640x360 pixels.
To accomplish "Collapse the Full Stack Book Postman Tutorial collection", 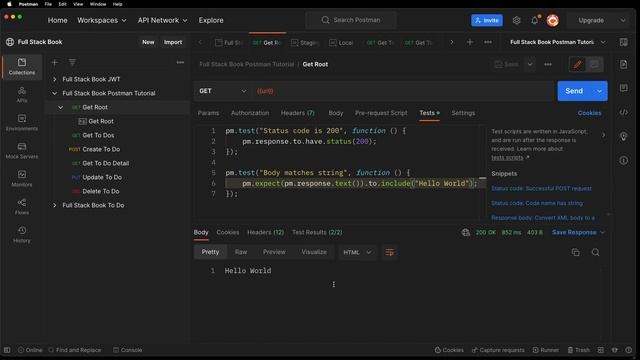I will click(54, 93).
